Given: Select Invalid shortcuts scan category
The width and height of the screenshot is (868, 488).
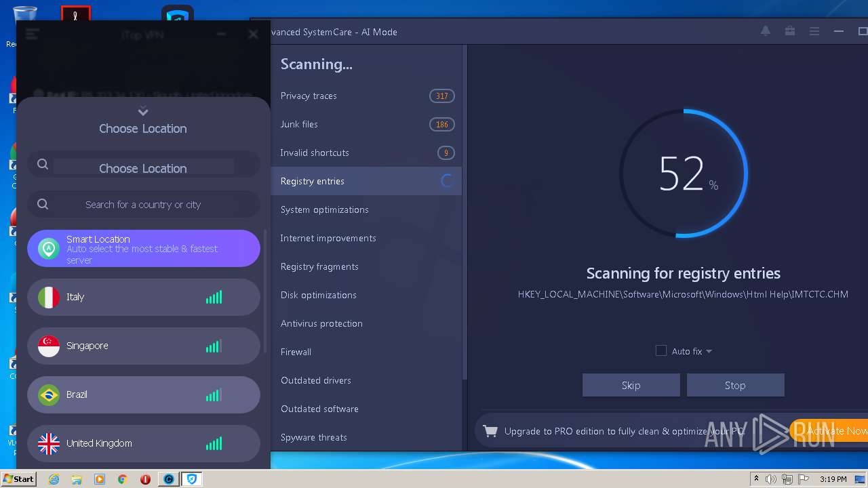Looking at the screenshot, I should click(x=366, y=152).
